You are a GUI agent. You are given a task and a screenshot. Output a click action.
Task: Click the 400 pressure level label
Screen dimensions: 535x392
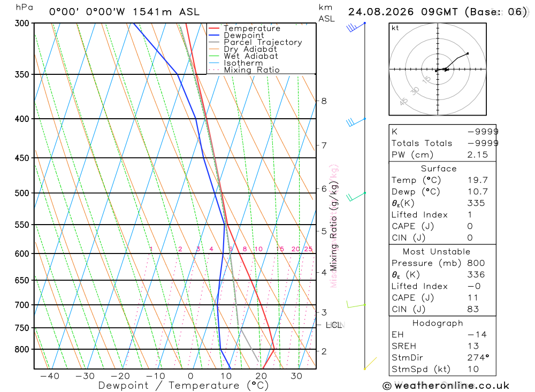[22, 119]
